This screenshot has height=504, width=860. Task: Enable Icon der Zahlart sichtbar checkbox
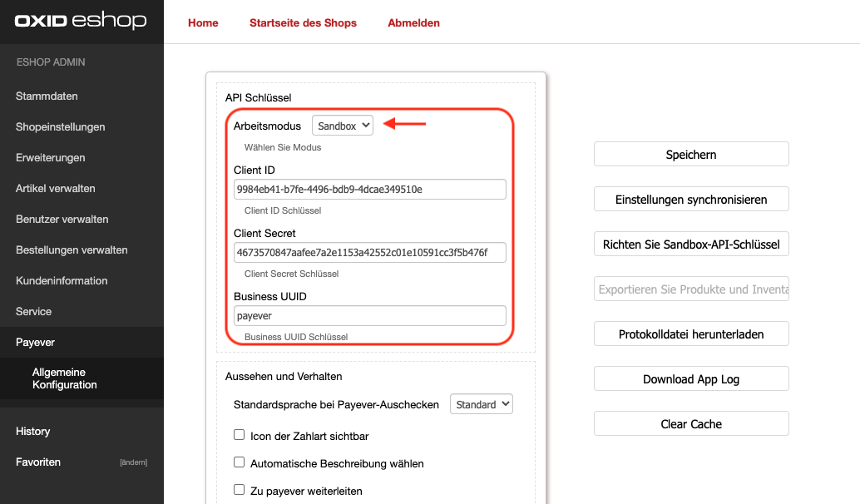pyautogui.click(x=240, y=435)
